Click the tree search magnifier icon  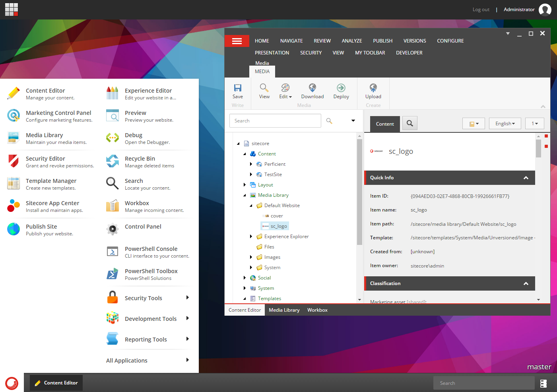[x=329, y=121]
